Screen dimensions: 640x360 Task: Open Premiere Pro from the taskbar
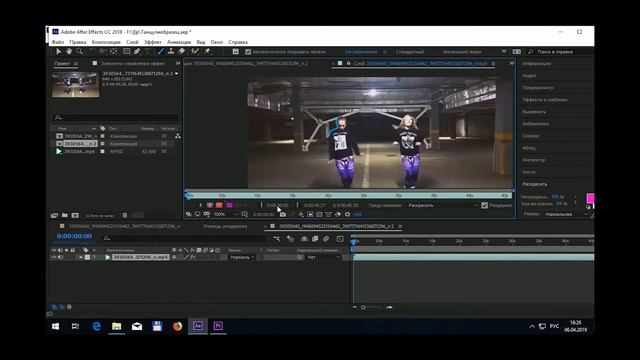tap(218, 326)
